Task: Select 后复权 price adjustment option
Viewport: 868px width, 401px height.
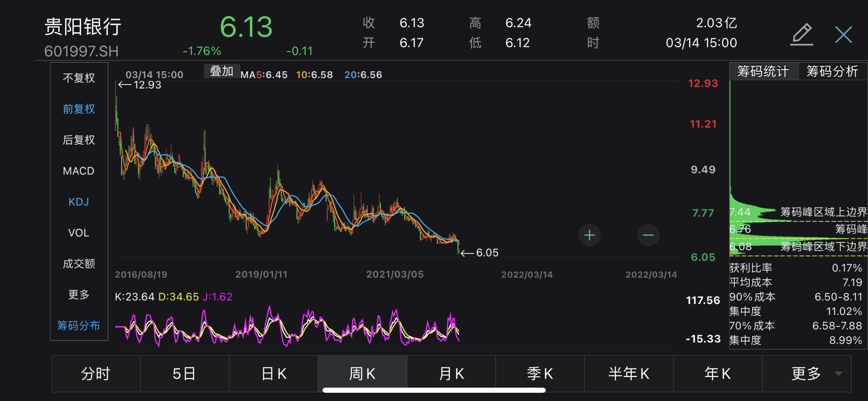Action: coord(79,140)
